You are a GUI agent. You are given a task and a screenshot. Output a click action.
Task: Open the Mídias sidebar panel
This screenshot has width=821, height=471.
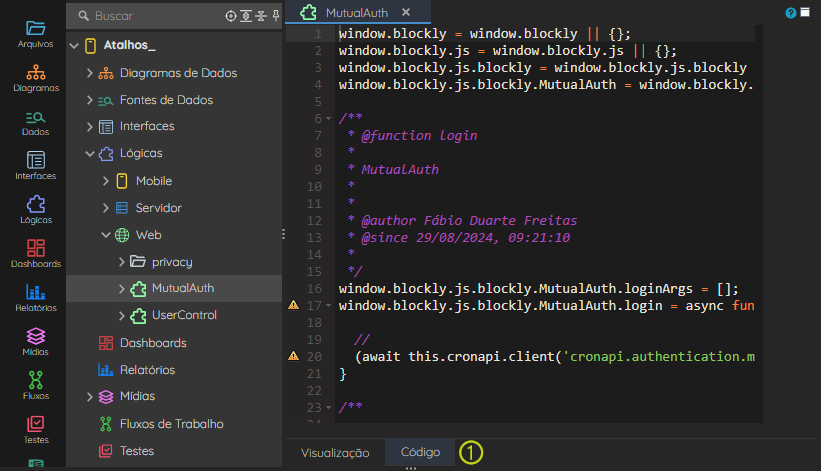tap(36, 342)
